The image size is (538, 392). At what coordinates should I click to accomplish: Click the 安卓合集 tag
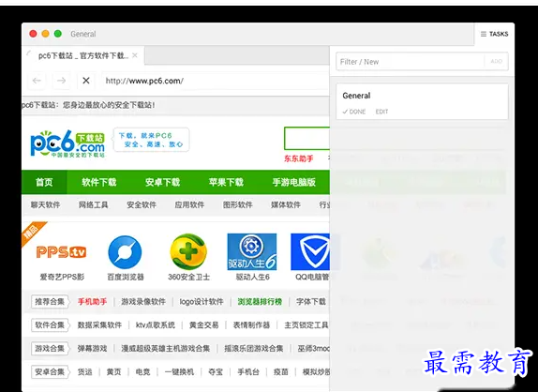[50, 371]
